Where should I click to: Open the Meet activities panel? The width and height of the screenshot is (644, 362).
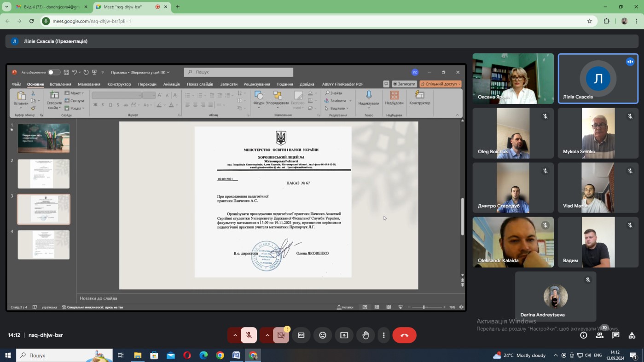point(632,335)
